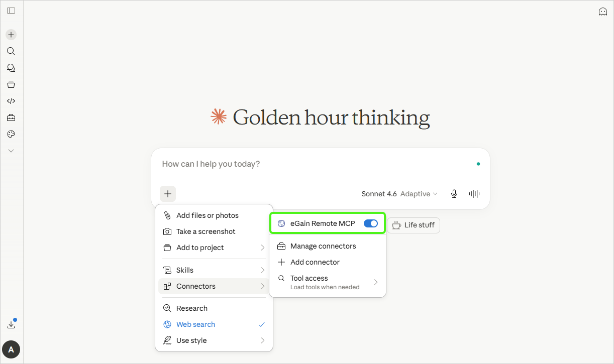Click the "Load tools when needed" text
Image resolution: width=614 pixels, height=364 pixels.
(325, 287)
